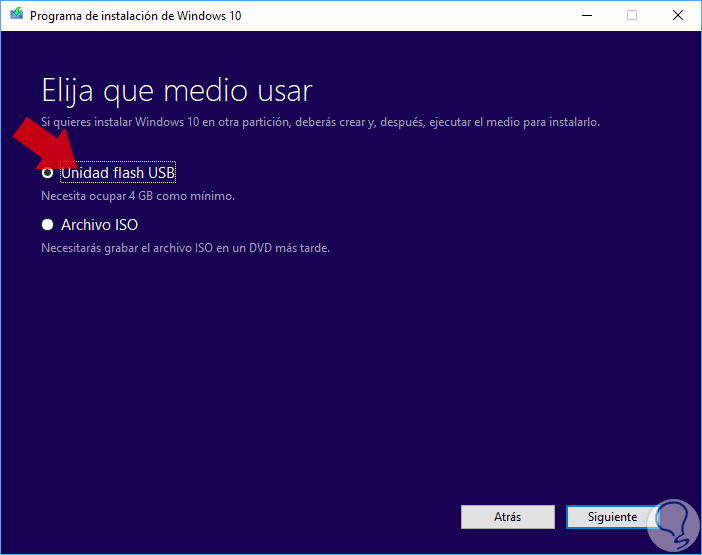Viewport: 702px width, 555px height.
Task: Click 'Necesita ocupar 4 GB como mínimo.' text
Action: coord(138,196)
